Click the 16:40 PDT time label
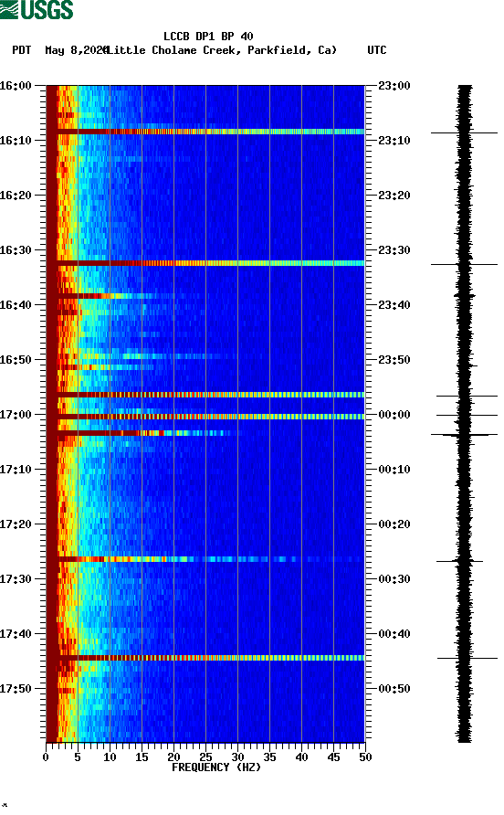This screenshot has width=504, height=815. [16, 304]
